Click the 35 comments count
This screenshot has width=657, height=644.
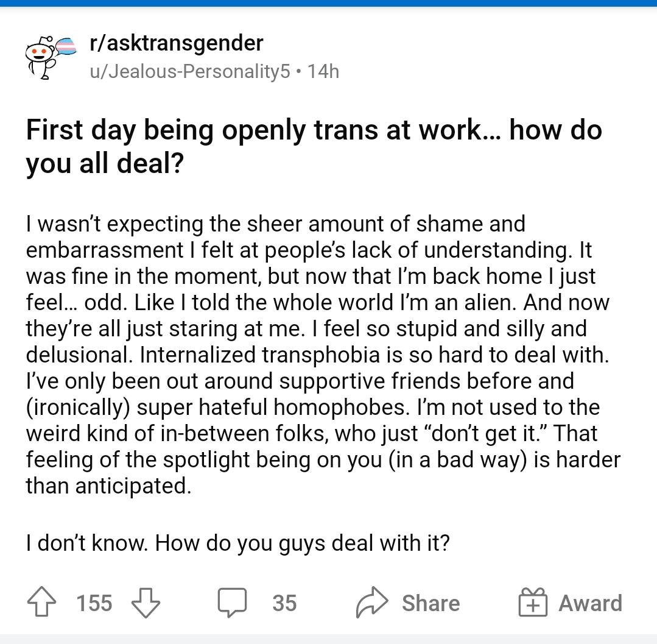(284, 603)
